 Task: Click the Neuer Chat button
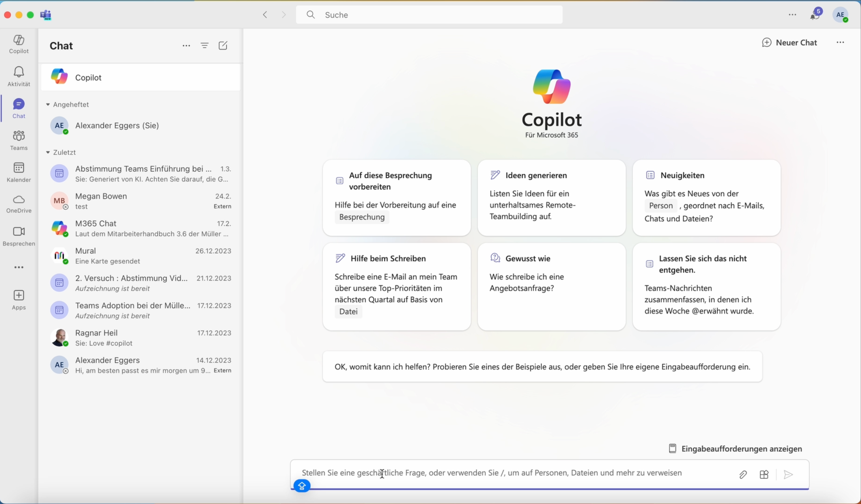coord(789,43)
